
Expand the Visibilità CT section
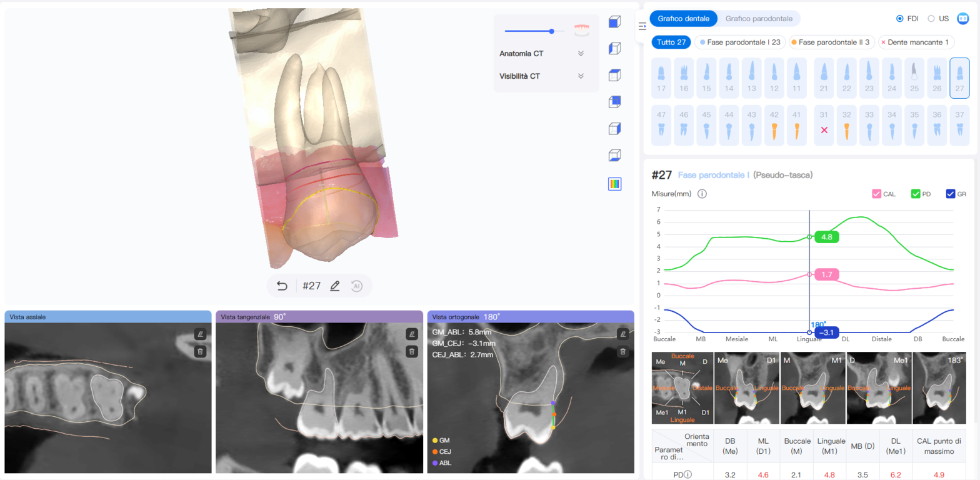click(581, 76)
